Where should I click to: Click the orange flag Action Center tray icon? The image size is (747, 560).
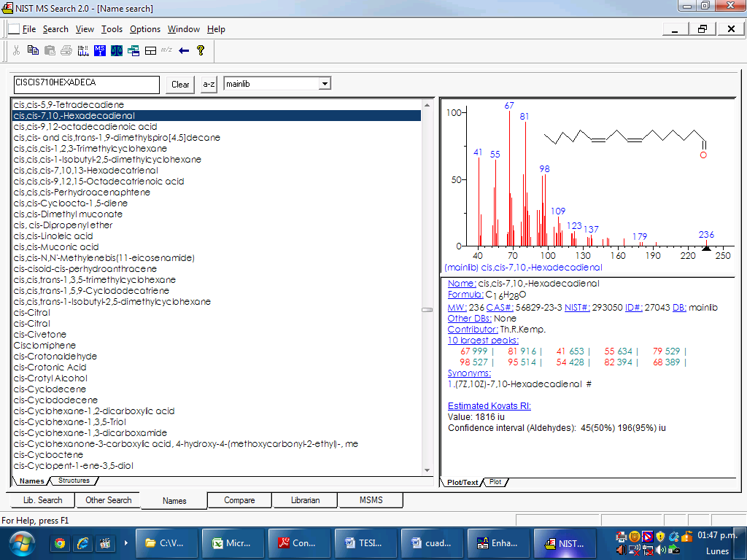pyautogui.click(x=686, y=537)
